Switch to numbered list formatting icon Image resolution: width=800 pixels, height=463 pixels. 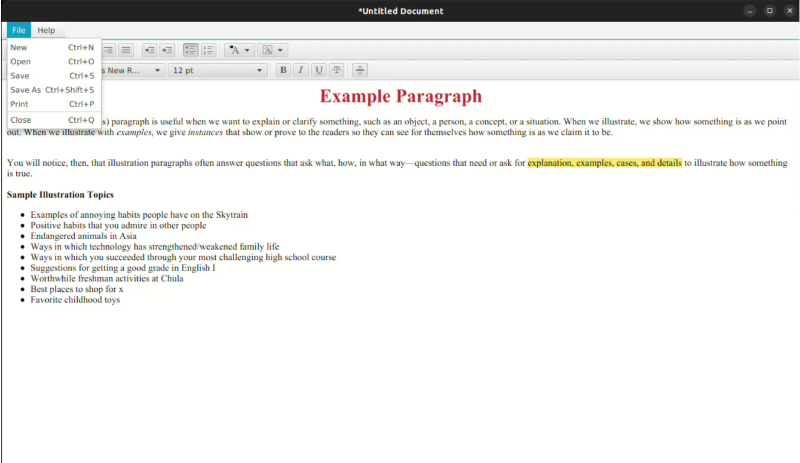click(x=209, y=50)
